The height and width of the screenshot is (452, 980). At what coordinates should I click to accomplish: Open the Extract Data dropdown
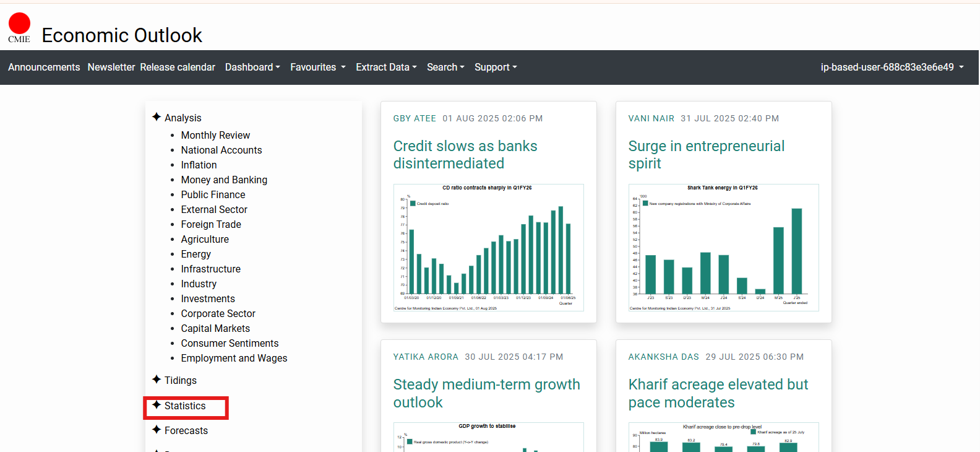[386, 67]
